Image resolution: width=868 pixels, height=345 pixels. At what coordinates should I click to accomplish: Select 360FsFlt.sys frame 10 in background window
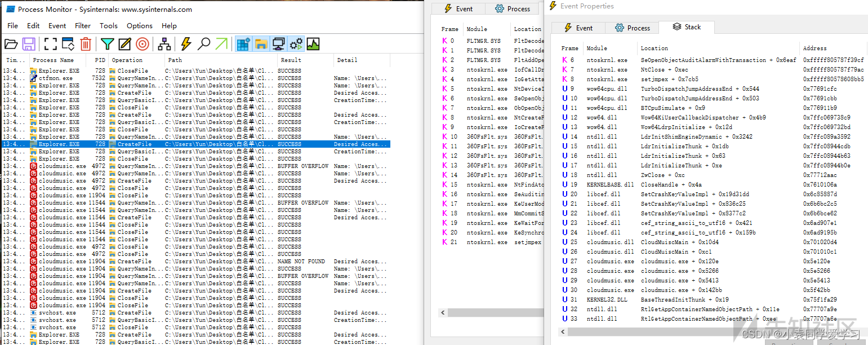click(x=490, y=137)
